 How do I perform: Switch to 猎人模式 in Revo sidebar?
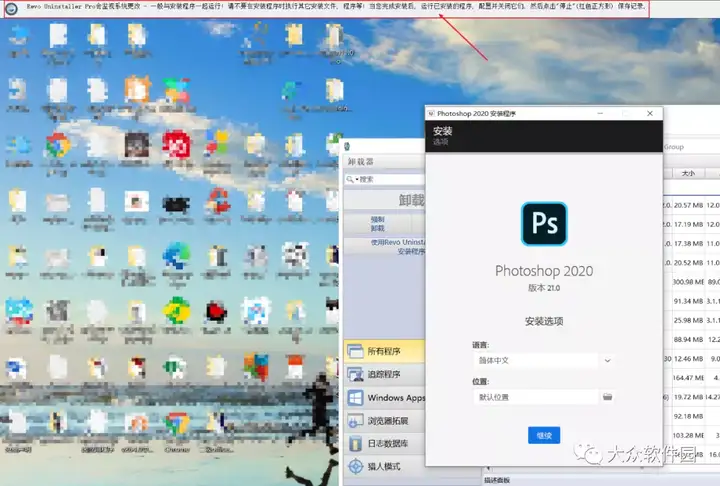(385, 466)
